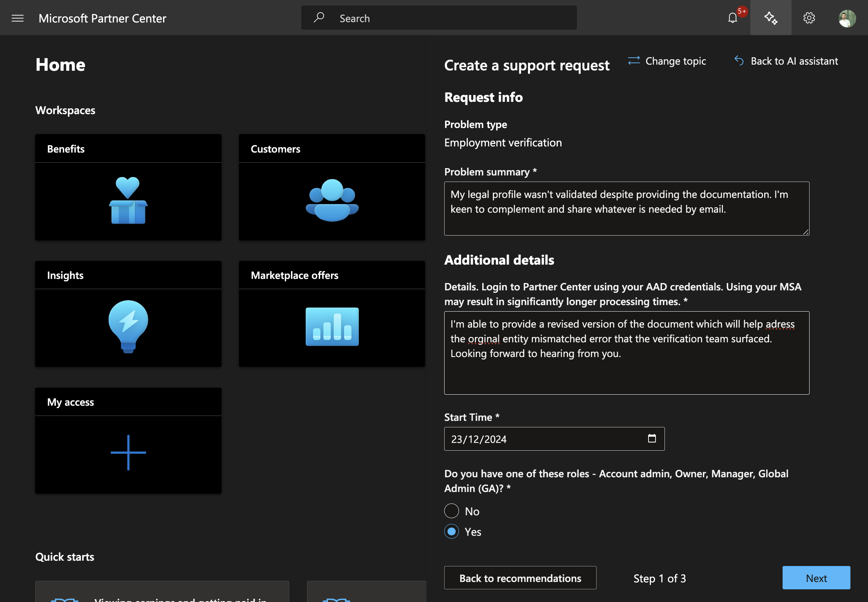The image size is (868, 602).
Task: Open the settings gear icon
Action: 809,18
